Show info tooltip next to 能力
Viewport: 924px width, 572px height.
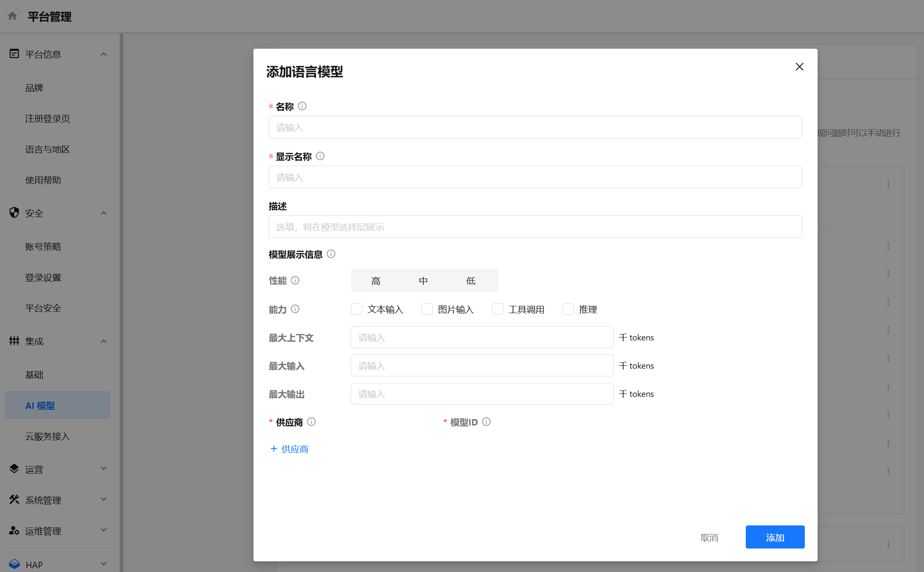click(295, 309)
